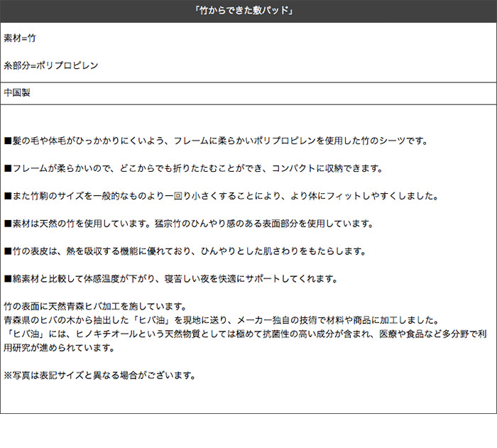Viewport: 497px width, 448px height.
Task: Click the 中国製 origin row
Action: pos(248,93)
